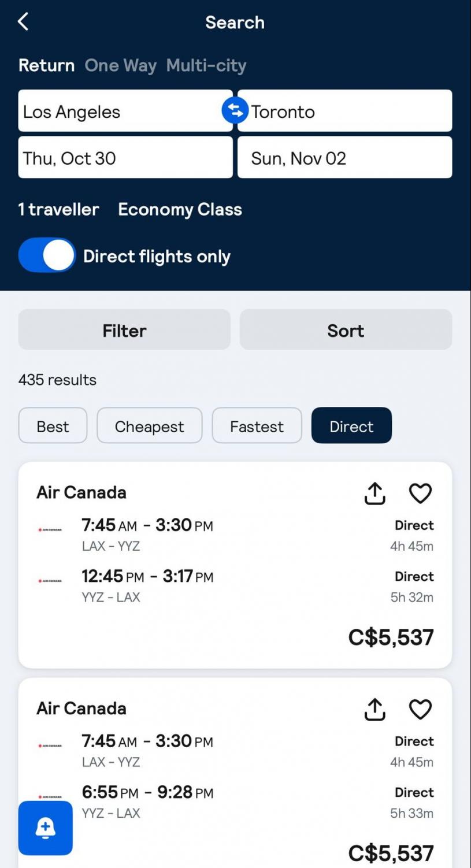Create a price alert with bell button

[x=46, y=828]
